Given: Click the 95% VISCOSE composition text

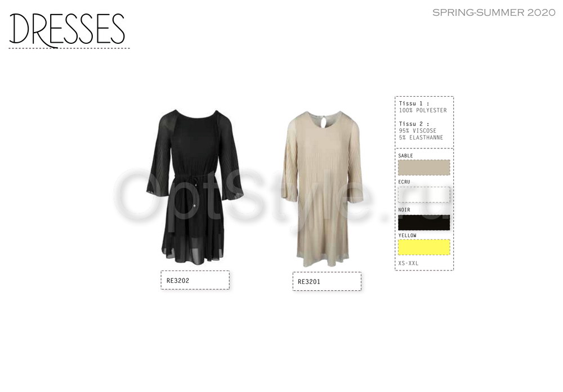Looking at the screenshot, I should pos(418,130).
